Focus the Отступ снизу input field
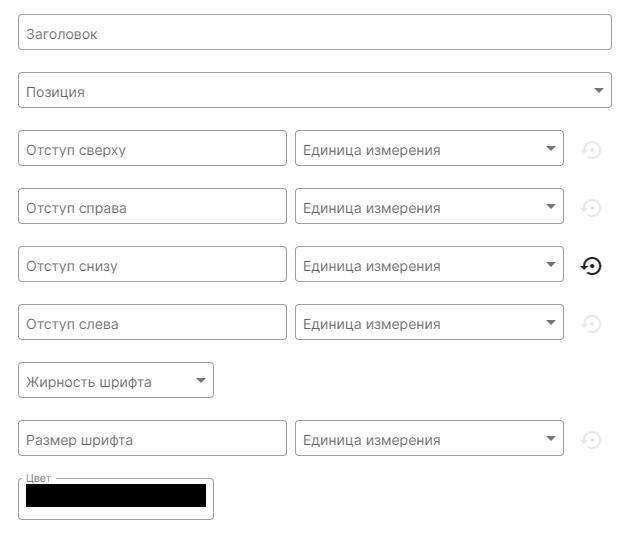Image resolution: width=634 pixels, height=533 pixels. [x=152, y=264]
